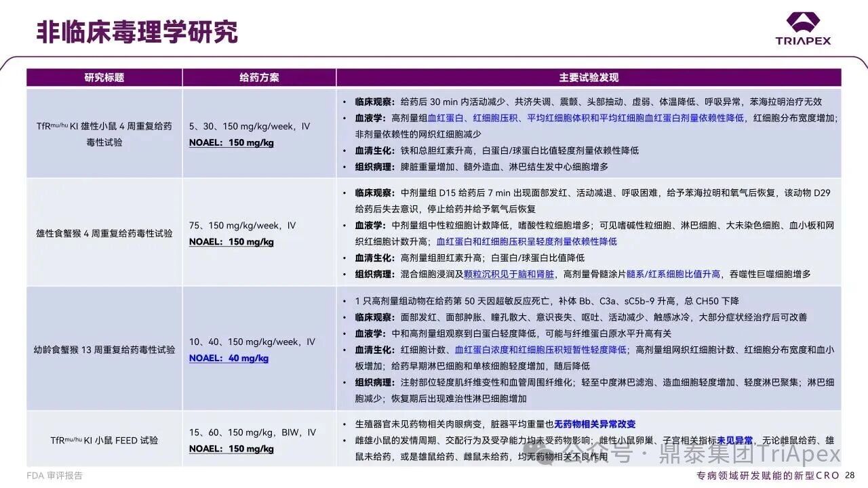Image resolution: width=868 pixels, height=488 pixels.
Task: Click the FDA 审评报告 footer text
Action: (x=55, y=476)
